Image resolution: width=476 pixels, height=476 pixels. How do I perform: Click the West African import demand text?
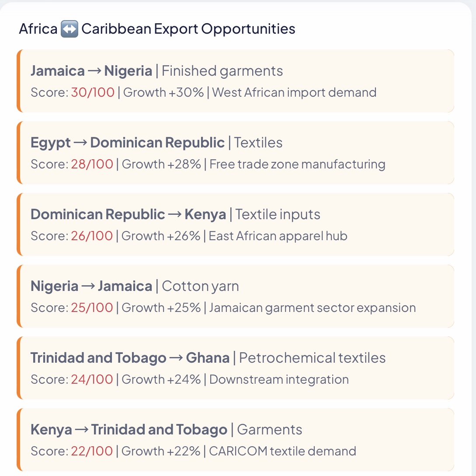294,92
